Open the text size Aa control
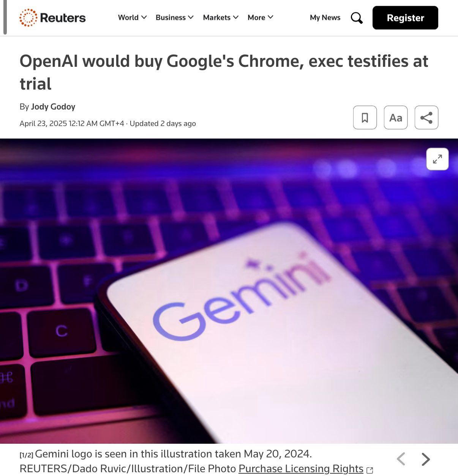 coord(396,118)
